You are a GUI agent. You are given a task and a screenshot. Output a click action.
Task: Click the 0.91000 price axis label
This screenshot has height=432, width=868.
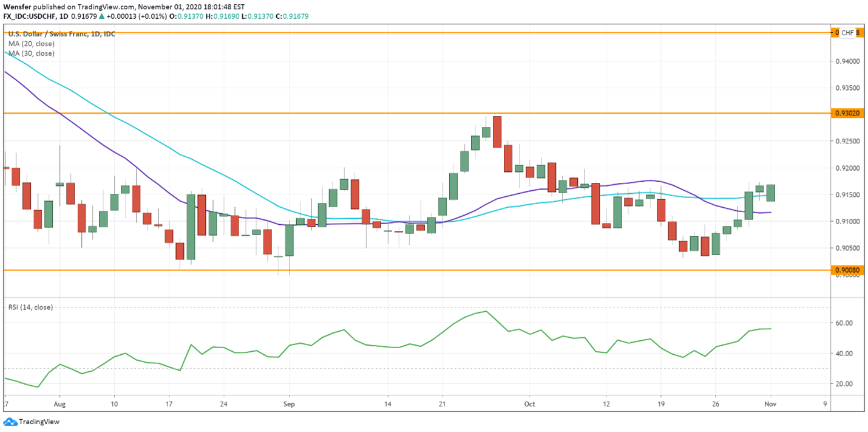coord(846,221)
